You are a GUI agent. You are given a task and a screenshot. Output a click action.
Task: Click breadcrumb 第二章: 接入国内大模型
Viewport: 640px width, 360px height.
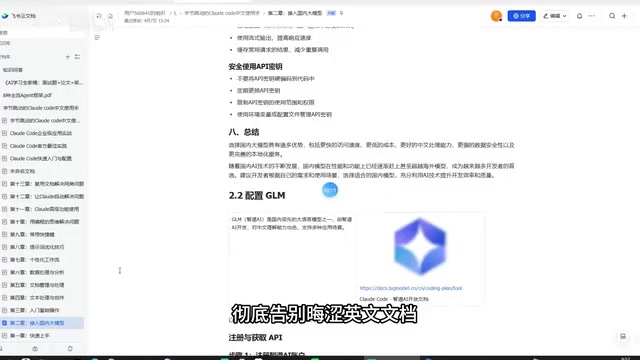295,13
